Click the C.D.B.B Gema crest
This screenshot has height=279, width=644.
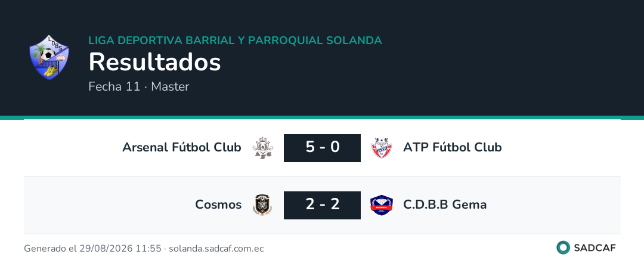(382, 205)
